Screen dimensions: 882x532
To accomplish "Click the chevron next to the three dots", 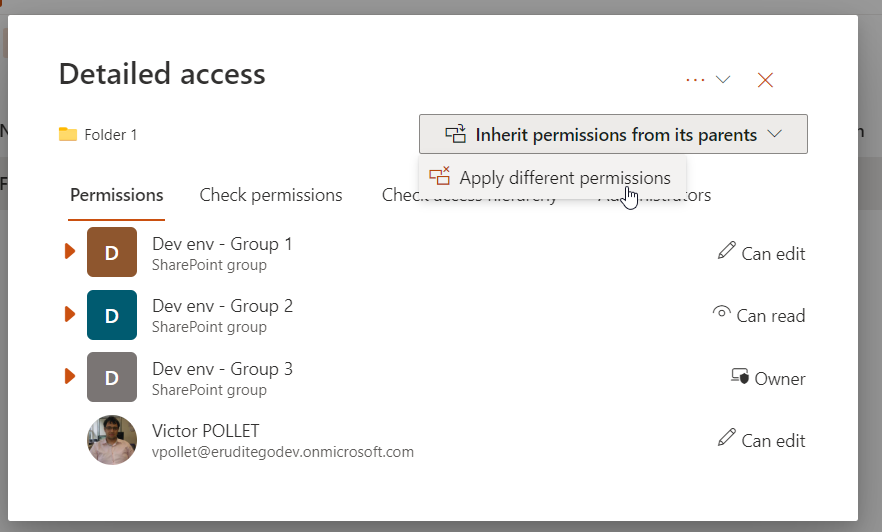I will [x=723, y=80].
